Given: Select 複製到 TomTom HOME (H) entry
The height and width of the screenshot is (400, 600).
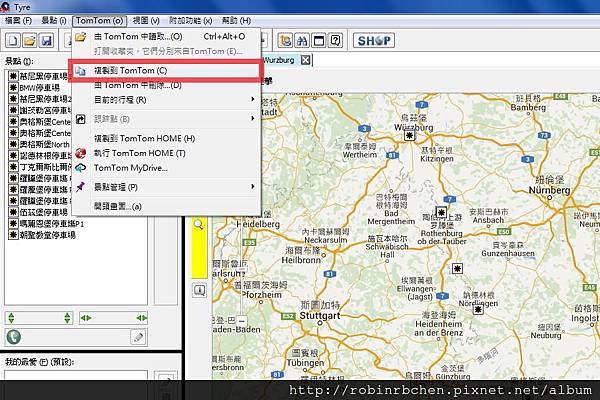Looking at the screenshot, I should coord(166,138).
